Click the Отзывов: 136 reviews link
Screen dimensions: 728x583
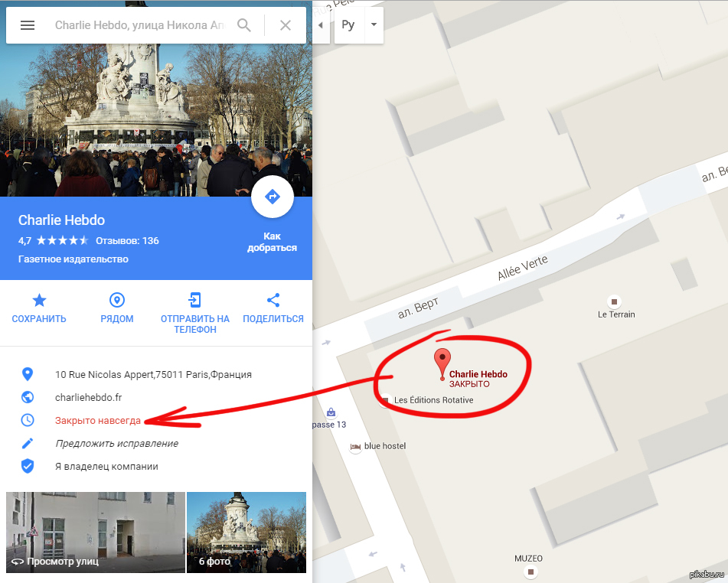pos(127,240)
